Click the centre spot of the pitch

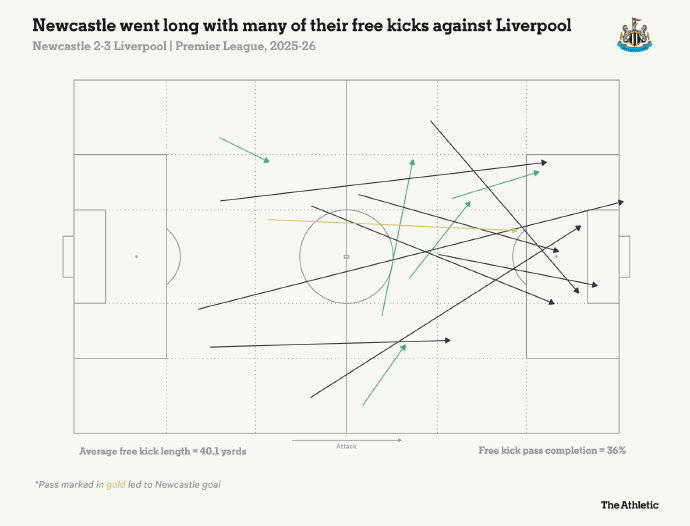point(346,257)
